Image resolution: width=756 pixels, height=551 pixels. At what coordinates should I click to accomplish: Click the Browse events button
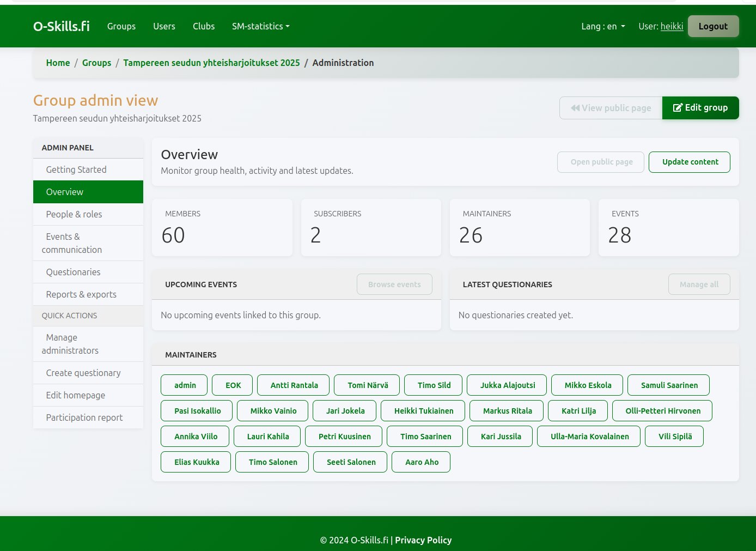[394, 284]
